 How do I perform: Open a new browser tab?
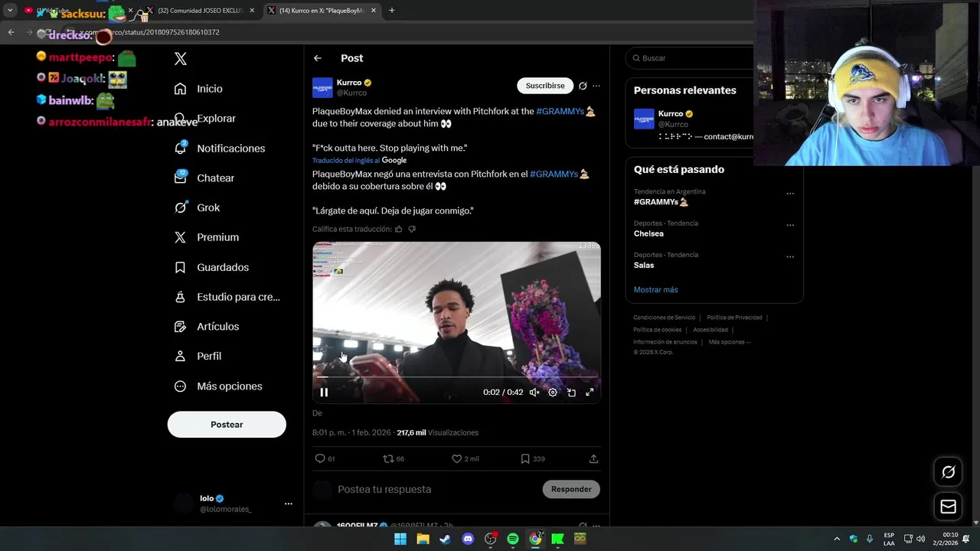(x=391, y=11)
